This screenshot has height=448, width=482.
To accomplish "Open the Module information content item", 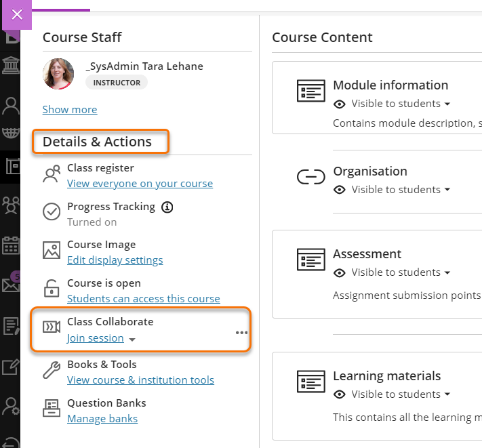I will (390, 85).
